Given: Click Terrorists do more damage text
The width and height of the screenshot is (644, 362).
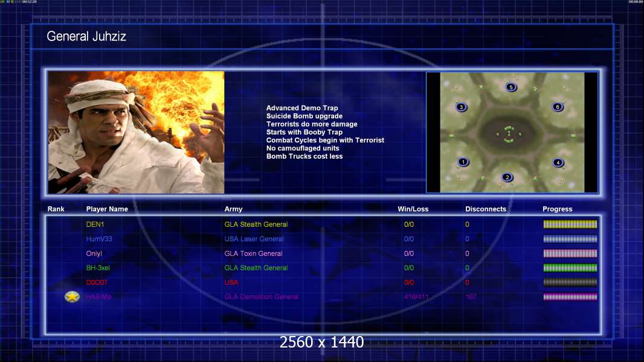Looking at the screenshot, I should click(312, 124).
